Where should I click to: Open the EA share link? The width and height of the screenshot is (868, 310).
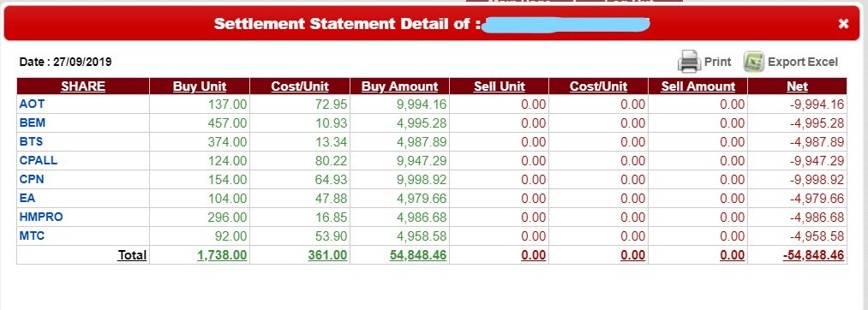click(x=27, y=198)
